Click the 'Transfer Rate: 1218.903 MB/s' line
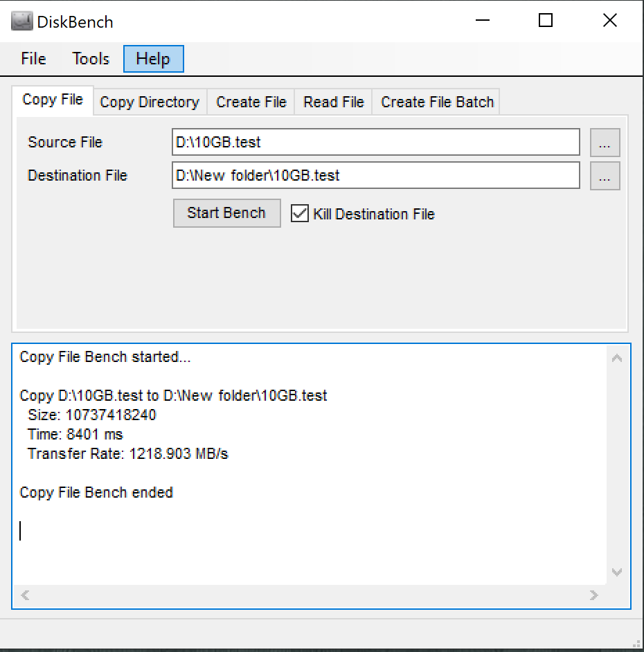 [127, 453]
